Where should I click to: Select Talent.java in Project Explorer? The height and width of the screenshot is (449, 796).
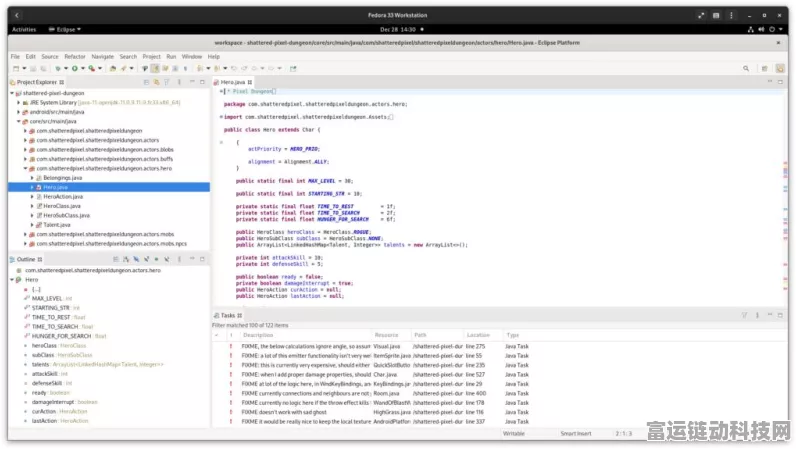click(57, 225)
